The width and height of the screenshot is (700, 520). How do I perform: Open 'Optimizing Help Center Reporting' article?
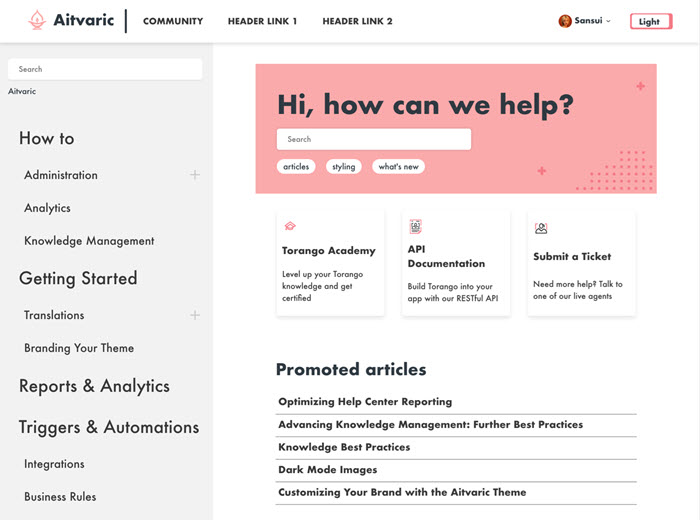pos(365,402)
